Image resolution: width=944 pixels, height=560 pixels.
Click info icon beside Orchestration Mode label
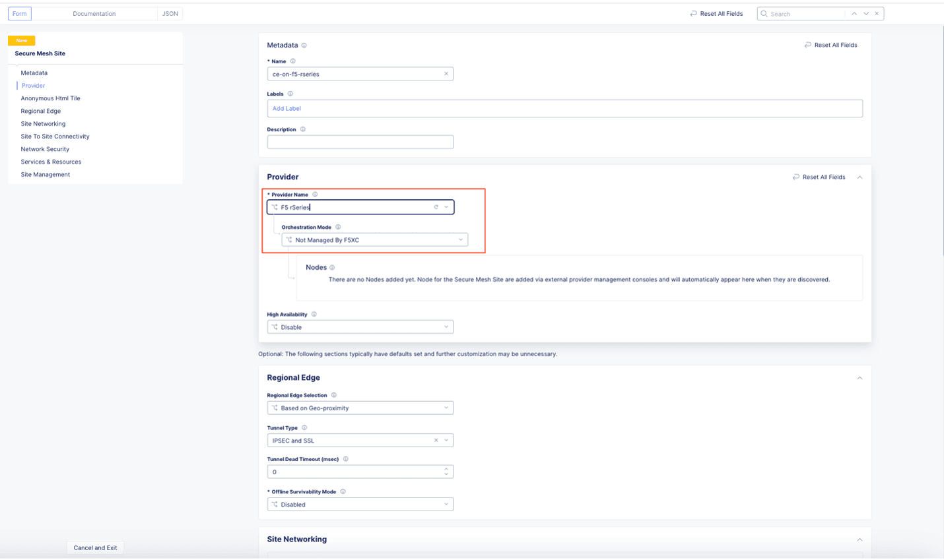point(338,227)
